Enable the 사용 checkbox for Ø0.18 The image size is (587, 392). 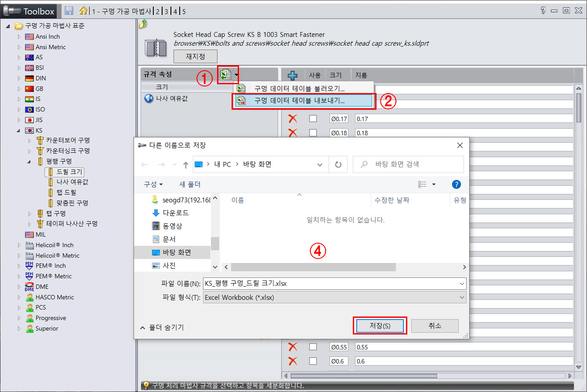313,133
